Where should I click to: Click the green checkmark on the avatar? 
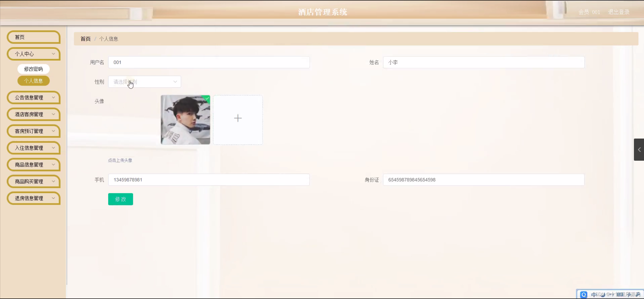coord(206,99)
